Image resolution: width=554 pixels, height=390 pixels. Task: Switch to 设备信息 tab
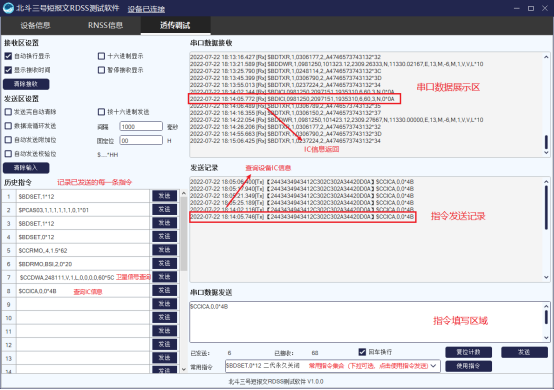tap(35, 25)
